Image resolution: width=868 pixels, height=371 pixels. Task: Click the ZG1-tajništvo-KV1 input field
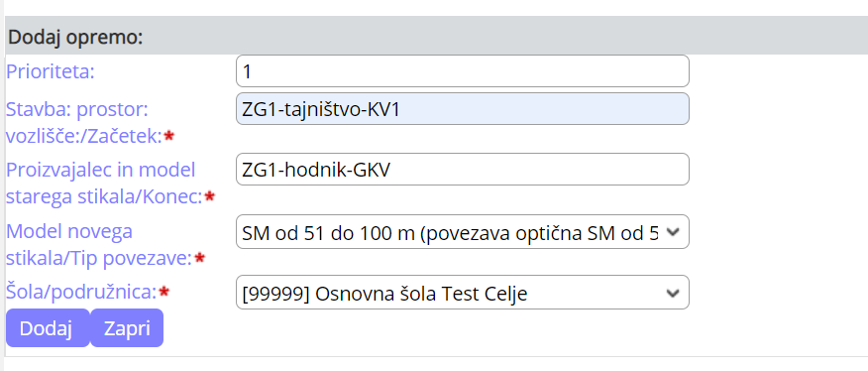[462, 109]
